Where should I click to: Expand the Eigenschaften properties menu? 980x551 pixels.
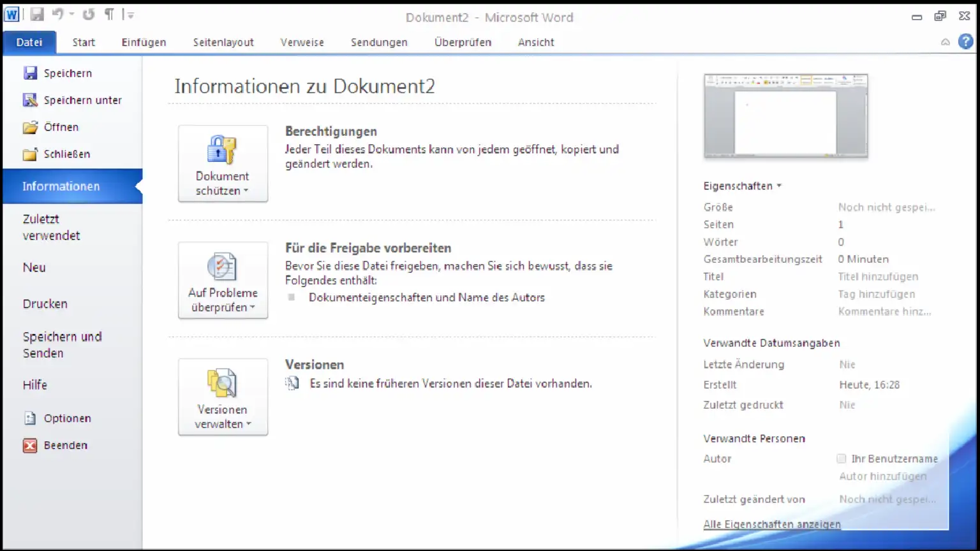point(742,186)
